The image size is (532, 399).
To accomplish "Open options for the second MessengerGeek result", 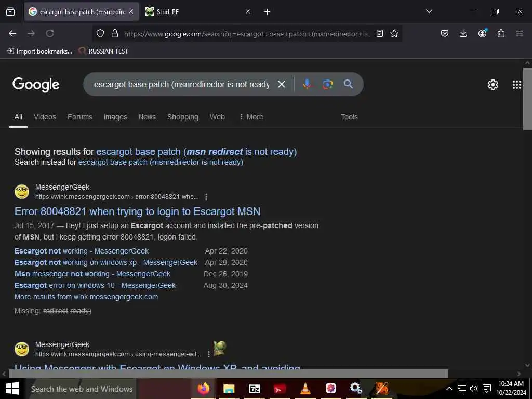I will 208,354.
